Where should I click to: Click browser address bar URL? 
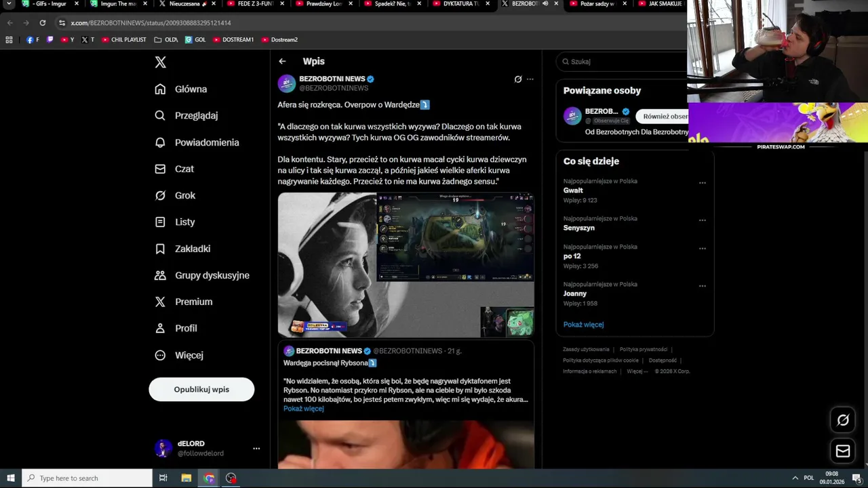(151, 22)
